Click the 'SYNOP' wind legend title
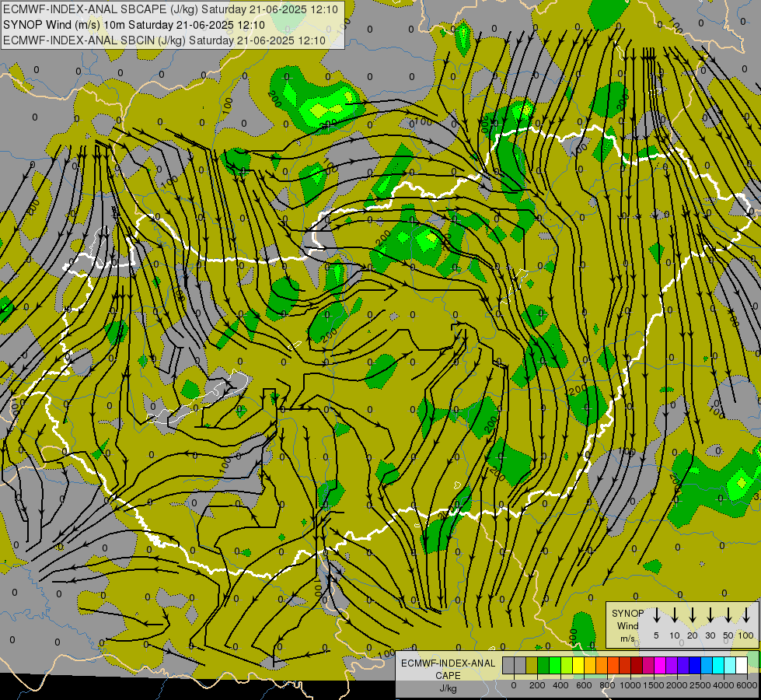The image size is (761, 700). pyautogui.click(x=627, y=614)
